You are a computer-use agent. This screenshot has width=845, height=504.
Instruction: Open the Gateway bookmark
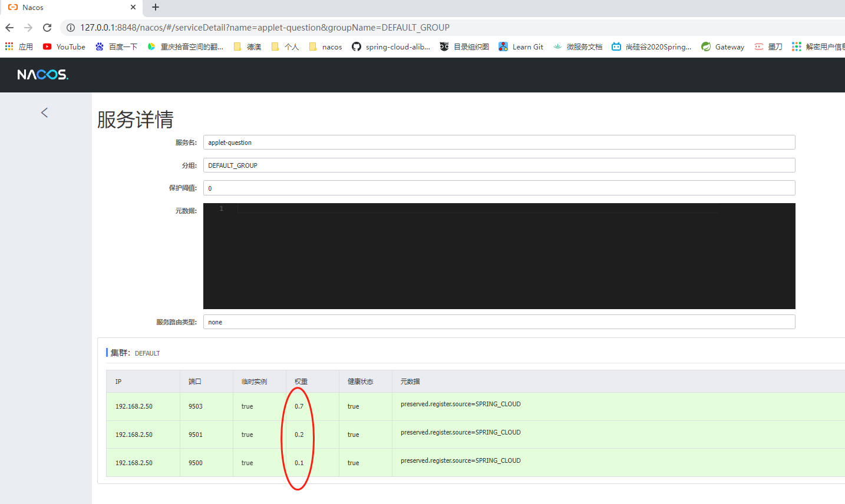(x=723, y=47)
